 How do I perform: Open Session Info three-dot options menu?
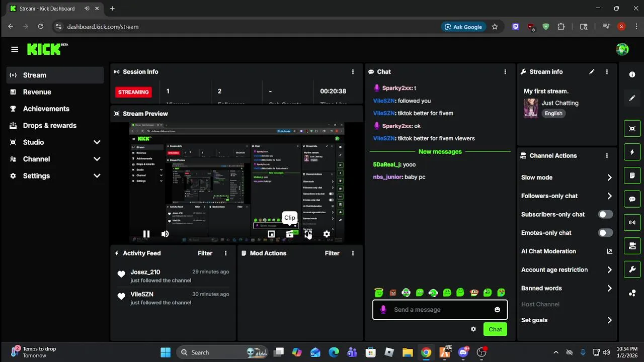(353, 72)
